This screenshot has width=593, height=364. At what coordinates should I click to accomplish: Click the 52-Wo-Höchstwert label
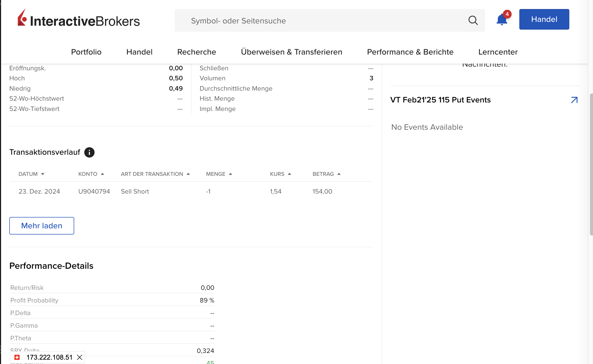pyautogui.click(x=37, y=99)
